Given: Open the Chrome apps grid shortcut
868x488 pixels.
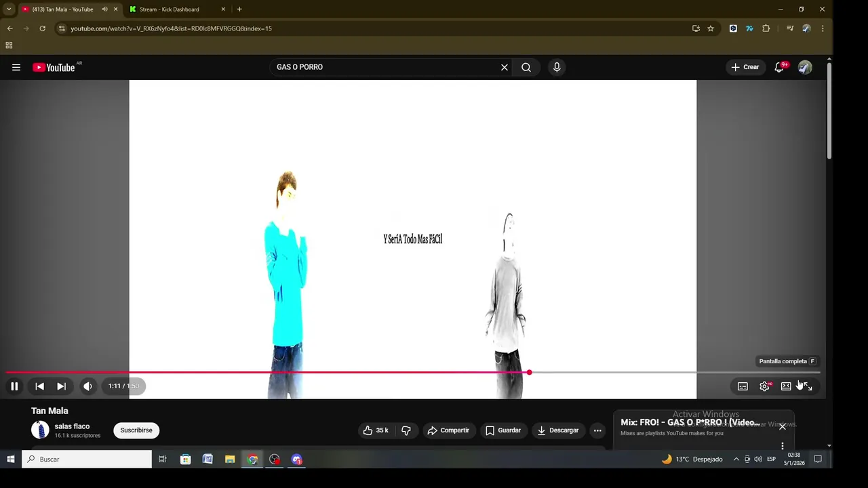Looking at the screenshot, I should (x=9, y=45).
